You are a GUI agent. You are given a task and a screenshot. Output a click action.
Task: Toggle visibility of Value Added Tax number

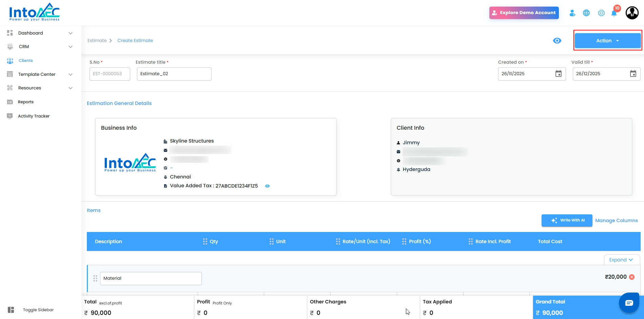[267, 186]
